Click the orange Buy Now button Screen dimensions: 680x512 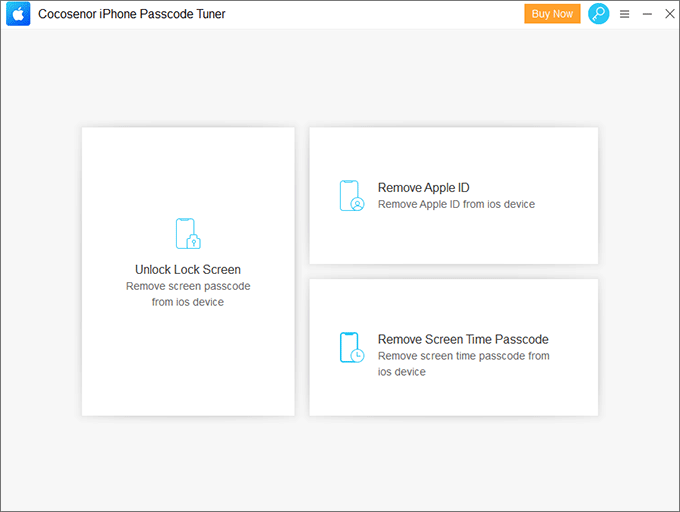552,14
